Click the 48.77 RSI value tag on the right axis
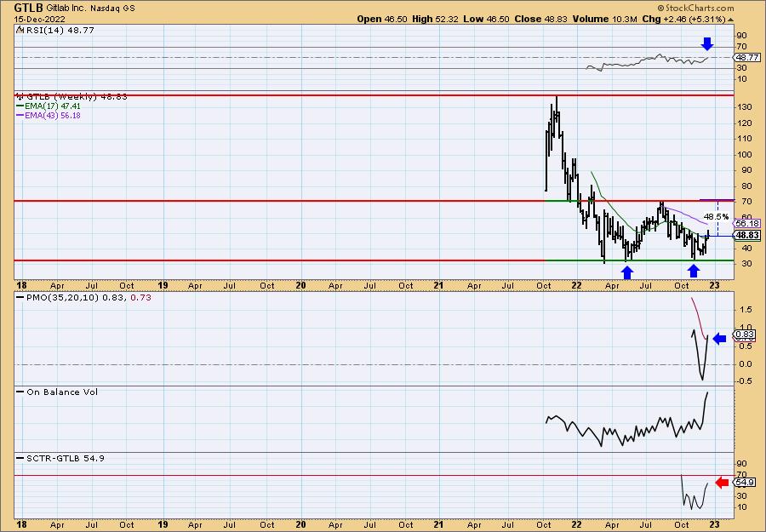Viewport: 766px width, 532px height. (x=747, y=58)
